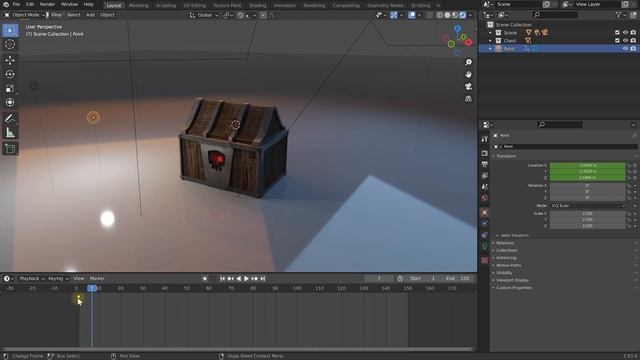Viewport: 640px width, 360px height.
Task: Select the Scale tool
Action: (x=10, y=88)
